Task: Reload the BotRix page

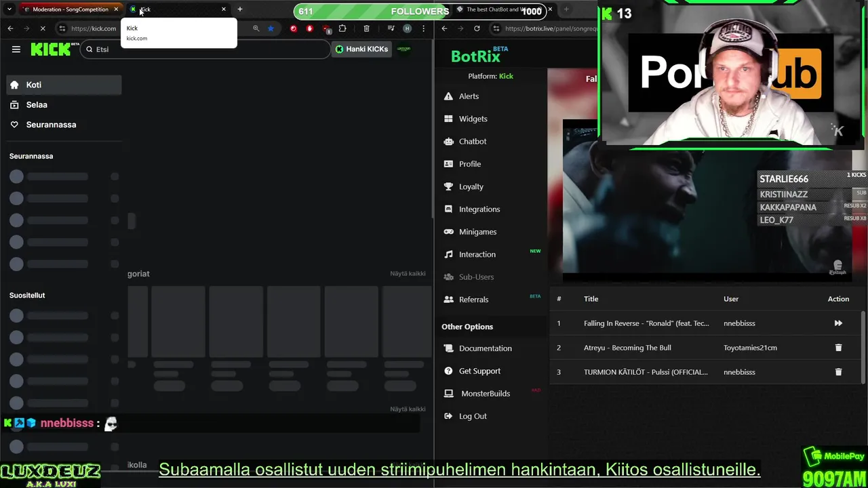Action: pos(477,28)
